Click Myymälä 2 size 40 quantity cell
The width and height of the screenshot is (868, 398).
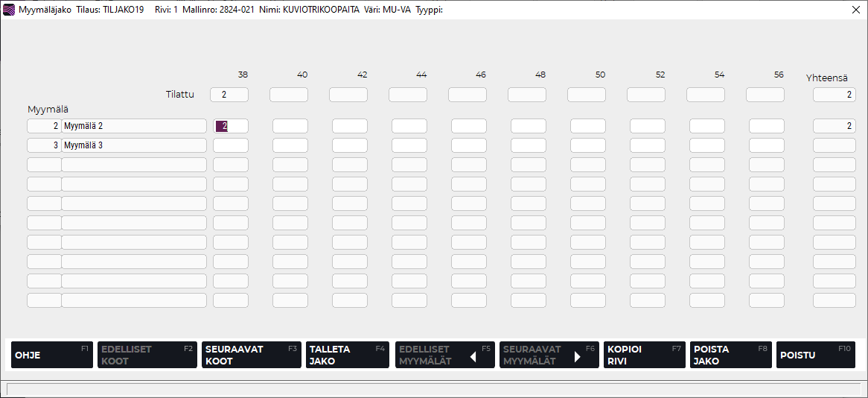point(290,126)
